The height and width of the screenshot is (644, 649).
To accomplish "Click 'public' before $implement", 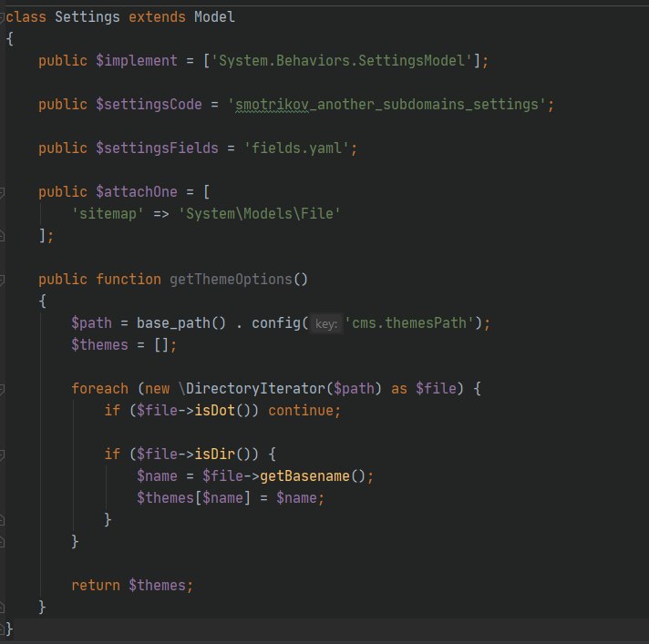I will click(x=63, y=61).
